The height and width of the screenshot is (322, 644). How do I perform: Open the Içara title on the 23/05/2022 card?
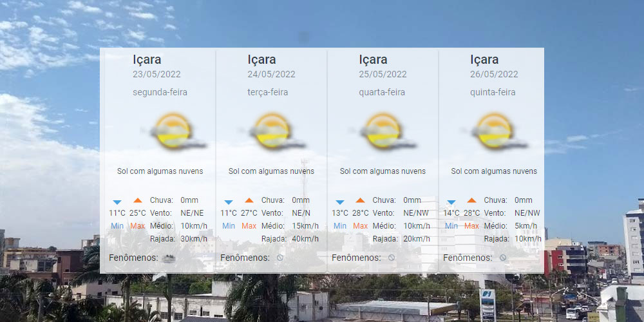tap(147, 60)
